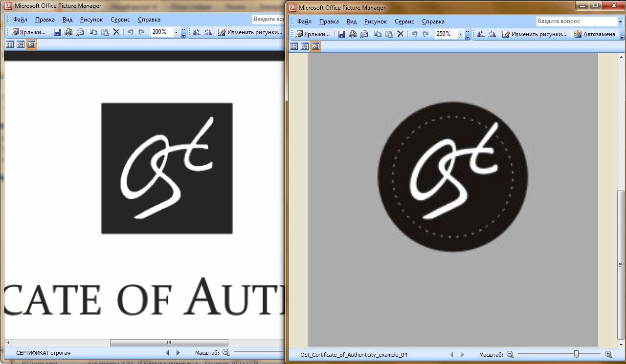Open 200% zoom dropdown in left window
Image resolution: width=626 pixels, height=364 pixels.
pos(177,32)
